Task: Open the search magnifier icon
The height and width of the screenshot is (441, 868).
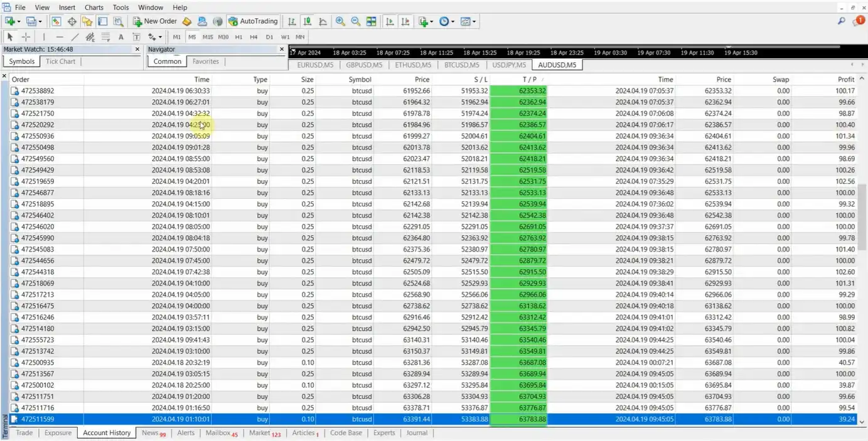Action: (x=842, y=21)
